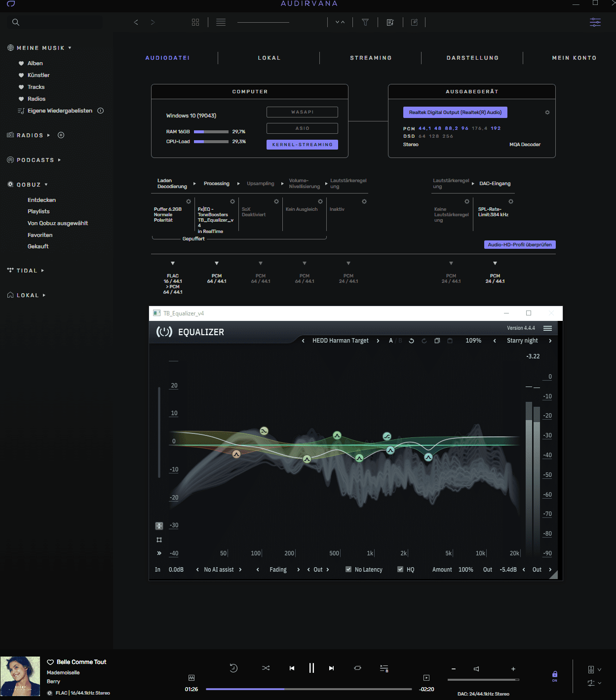
Task: Open the edit metadata pencil icon
Action: point(415,22)
